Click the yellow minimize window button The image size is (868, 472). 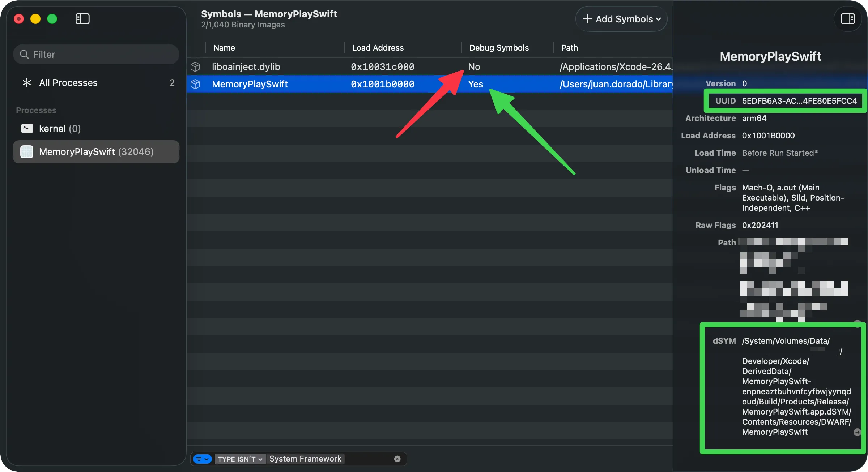tap(35, 19)
